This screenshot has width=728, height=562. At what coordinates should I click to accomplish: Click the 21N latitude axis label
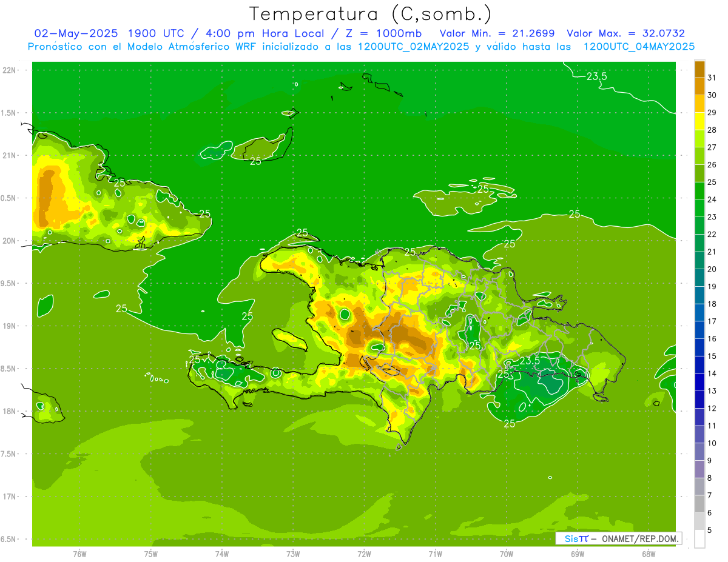[x=10, y=155]
